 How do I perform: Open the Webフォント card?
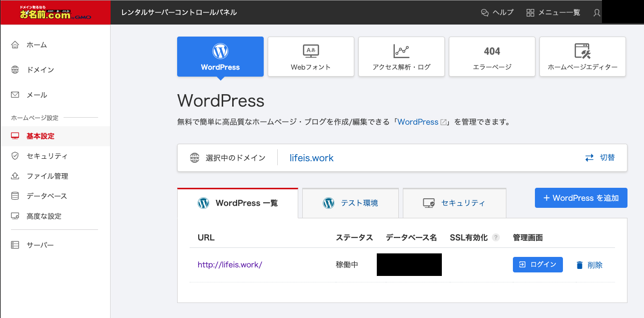(x=311, y=57)
